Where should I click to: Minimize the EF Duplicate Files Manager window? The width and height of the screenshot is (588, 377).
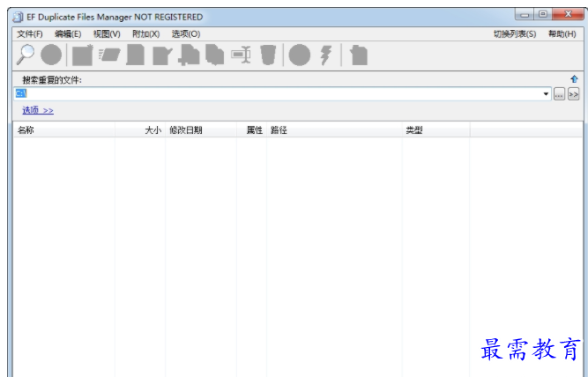(525, 15)
